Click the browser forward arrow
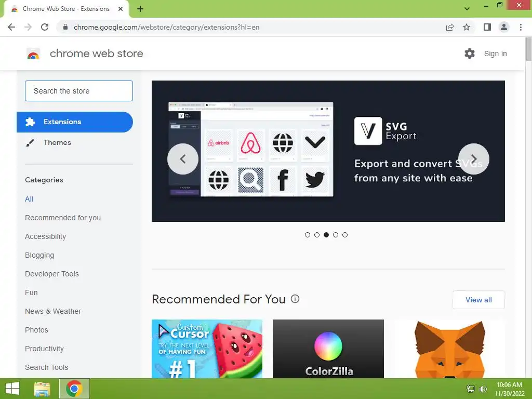 tap(28, 27)
